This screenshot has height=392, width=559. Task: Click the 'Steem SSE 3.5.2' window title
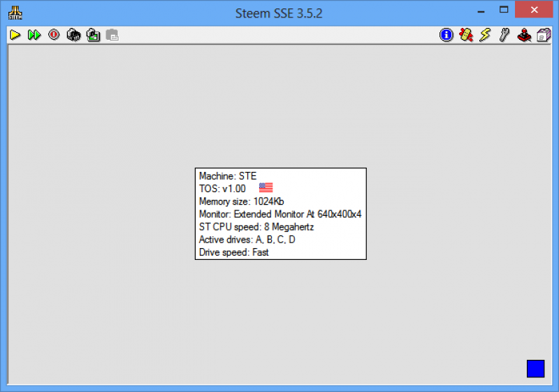point(279,13)
